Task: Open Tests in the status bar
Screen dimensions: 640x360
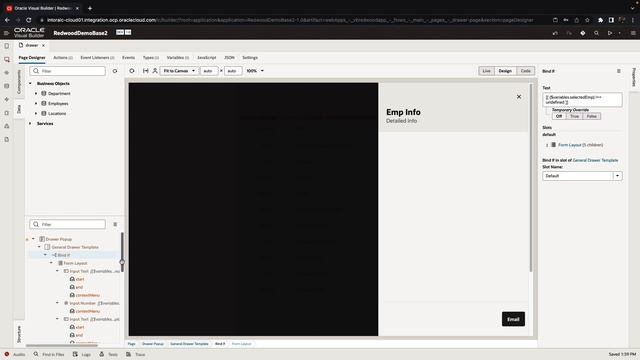Action: coord(109,354)
